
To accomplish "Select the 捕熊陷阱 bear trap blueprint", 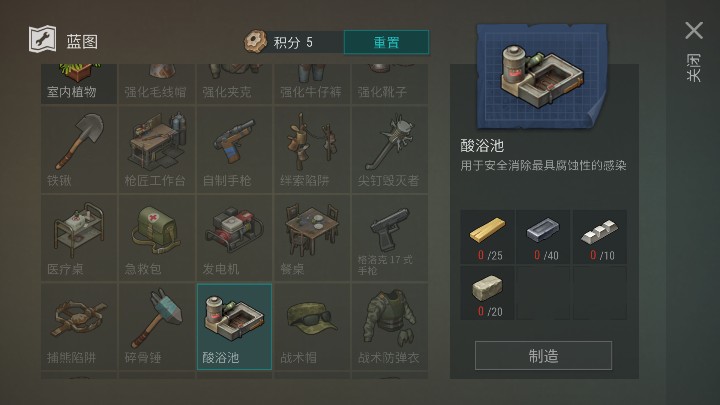I will [x=79, y=326].
